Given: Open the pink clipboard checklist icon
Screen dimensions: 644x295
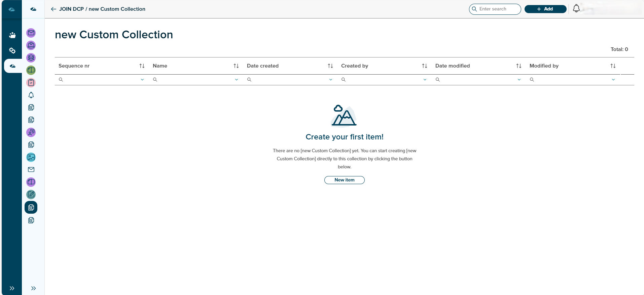Looking at the screenshot, I should (31, 83).
